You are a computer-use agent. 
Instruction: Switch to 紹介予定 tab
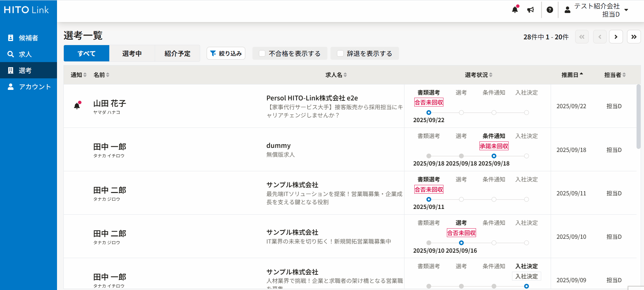[177, 54]
